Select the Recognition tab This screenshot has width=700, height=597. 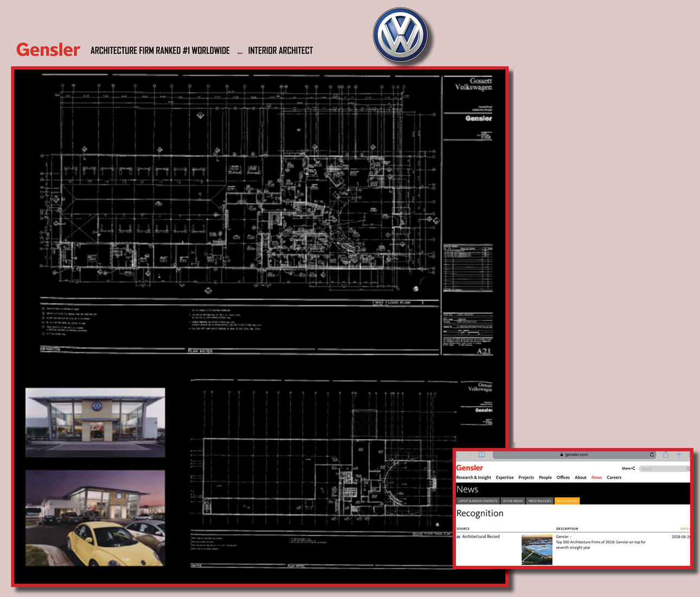(x=567, y=501)
